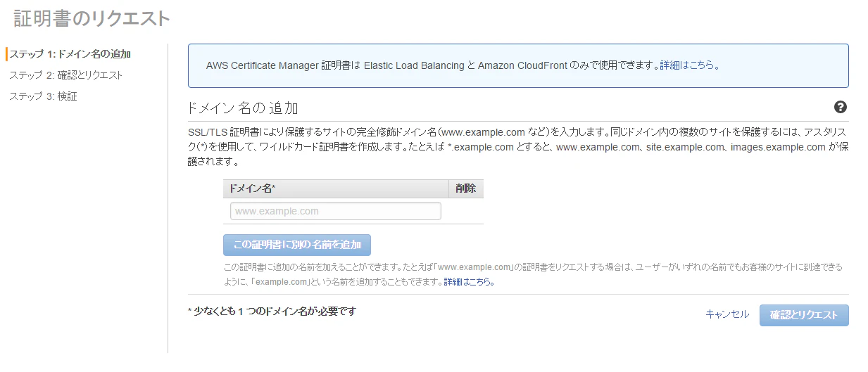Image resolution: width=868 pixels, height=372 pixels.
Task: Click the 削除 column header
Action: 466,188
